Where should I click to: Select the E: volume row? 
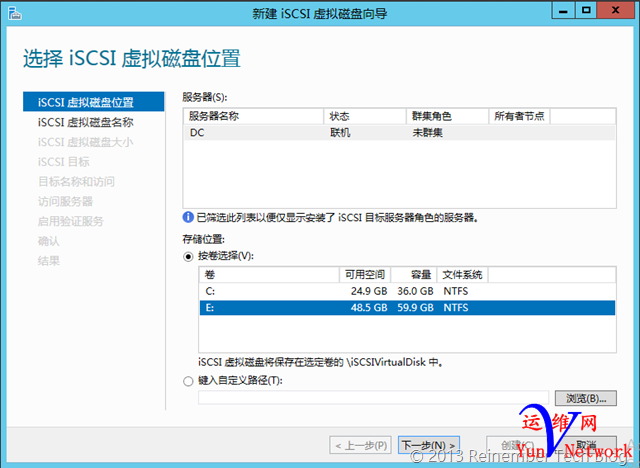(407, 308)
